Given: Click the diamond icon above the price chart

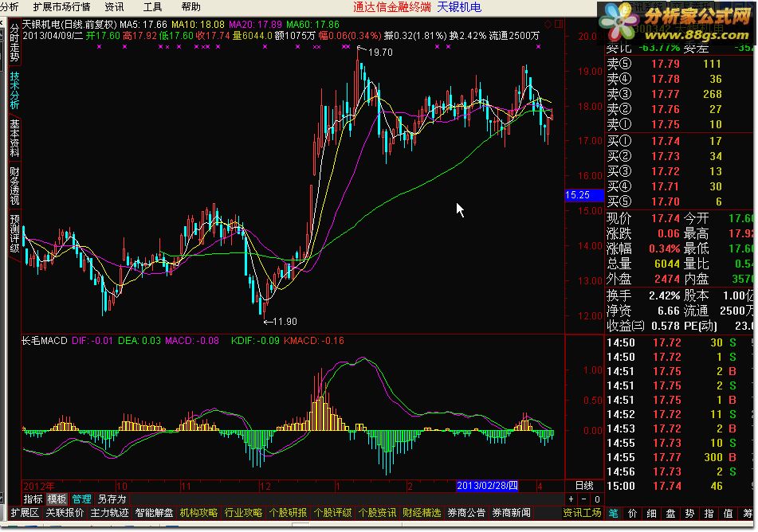Looking at the screenshot, I should (x=548, y=24).
